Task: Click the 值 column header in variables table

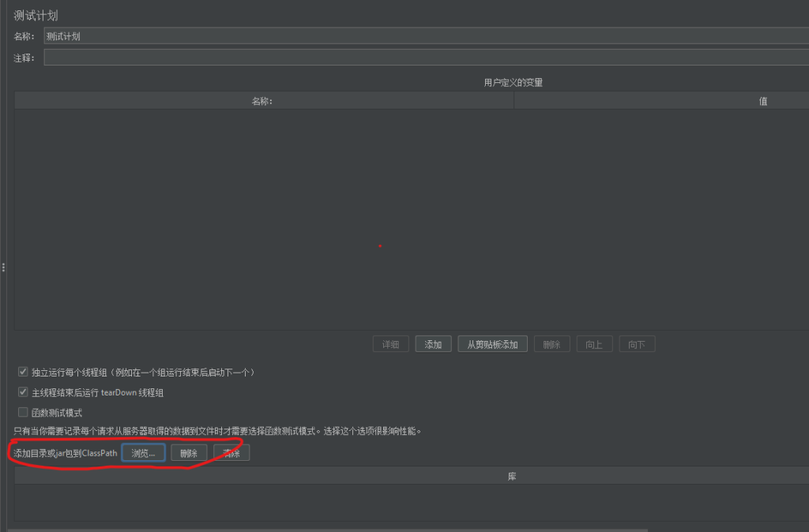Action: click(762, 101)
